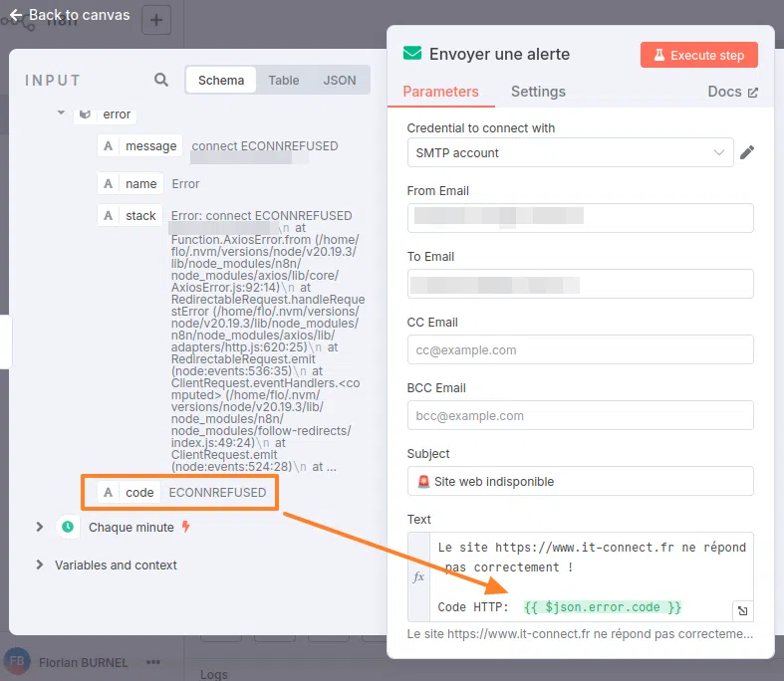
Task: Click the email envelope node icon
Action: 412,53
